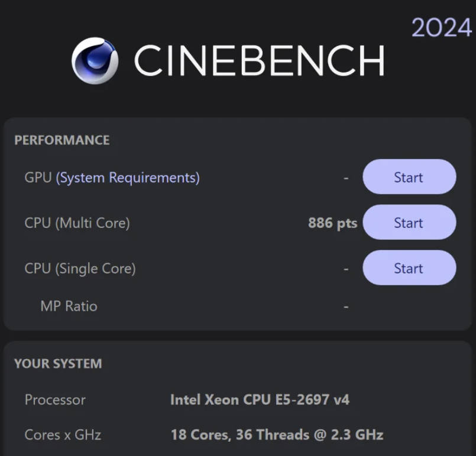Select the Intel Xeon CPU E5-2697 v4 text

point(260,399)
